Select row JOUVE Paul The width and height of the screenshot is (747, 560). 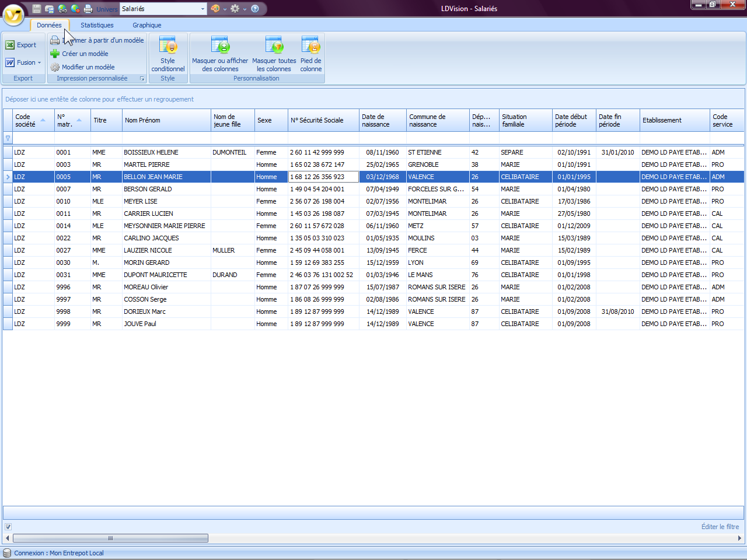click(373, 324)
